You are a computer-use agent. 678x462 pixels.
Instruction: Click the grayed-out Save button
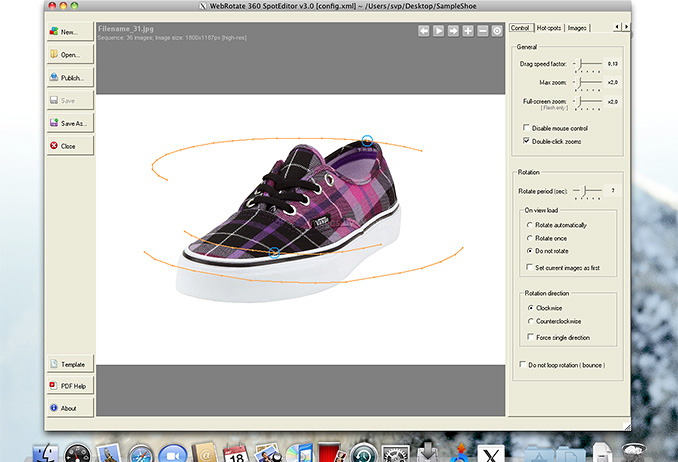coord(70,100)
